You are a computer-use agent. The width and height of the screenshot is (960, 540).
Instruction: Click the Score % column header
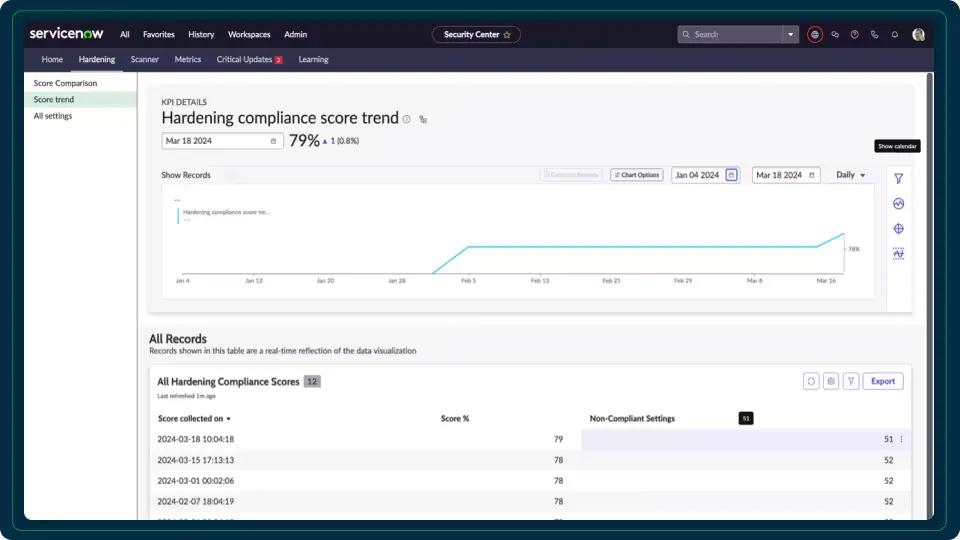pyautogui.click(x=455, y=419)
